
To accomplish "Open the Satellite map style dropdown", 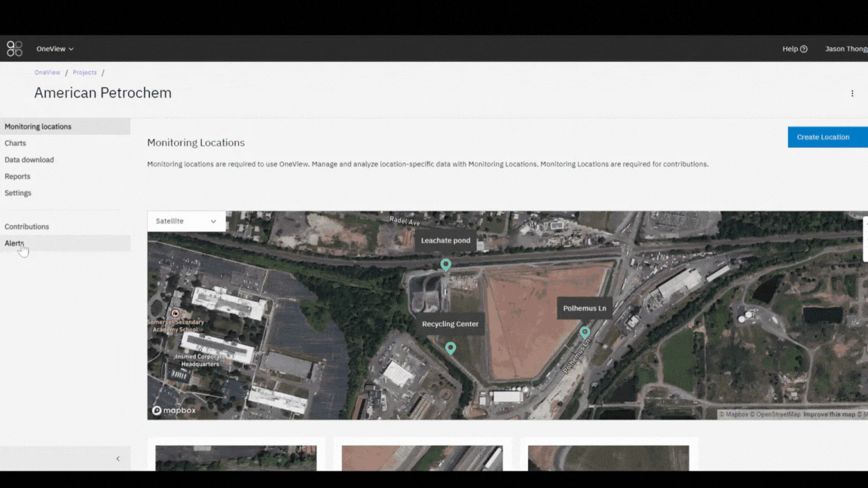I will click(x=186, y=221).
